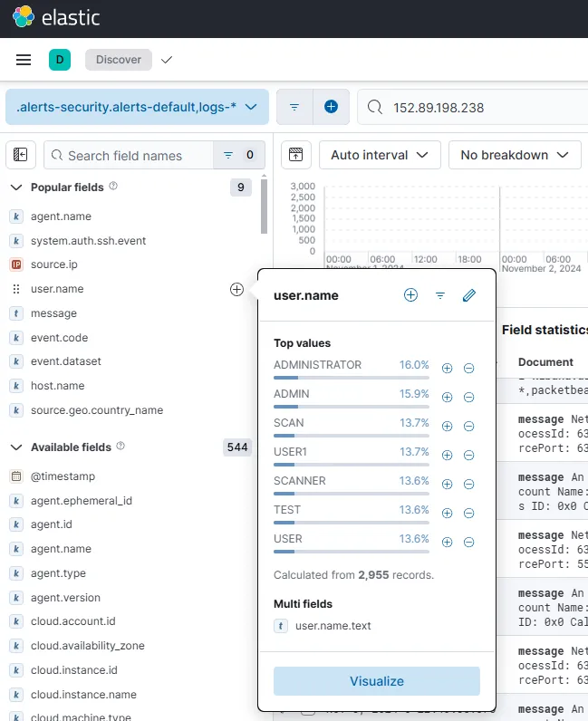Select the cloud.account.id field
This screenshot has width=588, height=721.
point(73,621)
